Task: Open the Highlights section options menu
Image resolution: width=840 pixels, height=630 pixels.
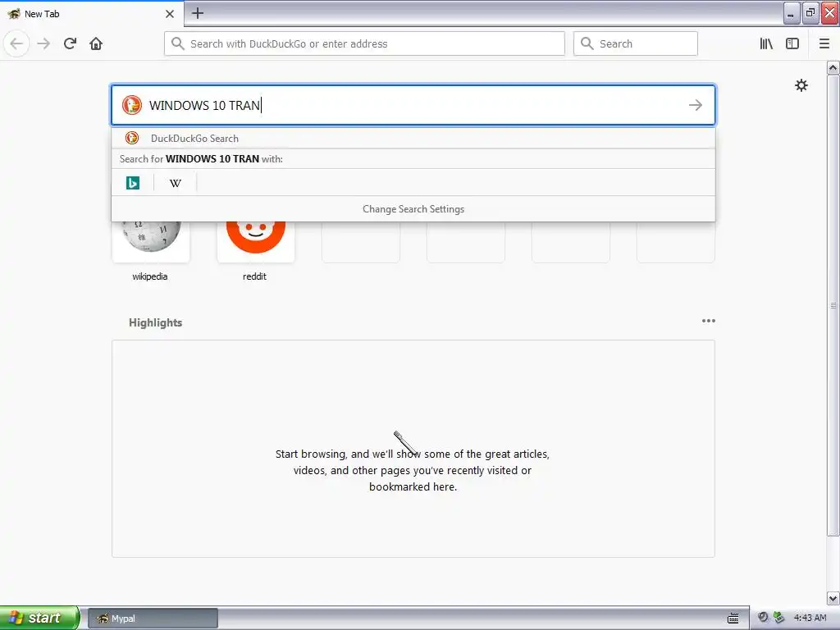Action: pos(708,321)
